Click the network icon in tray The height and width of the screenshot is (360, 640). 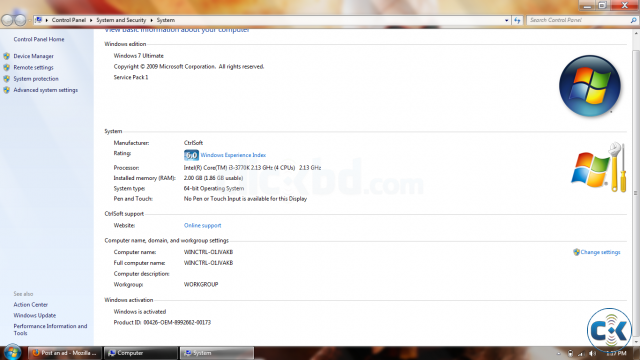coord(581,353)
